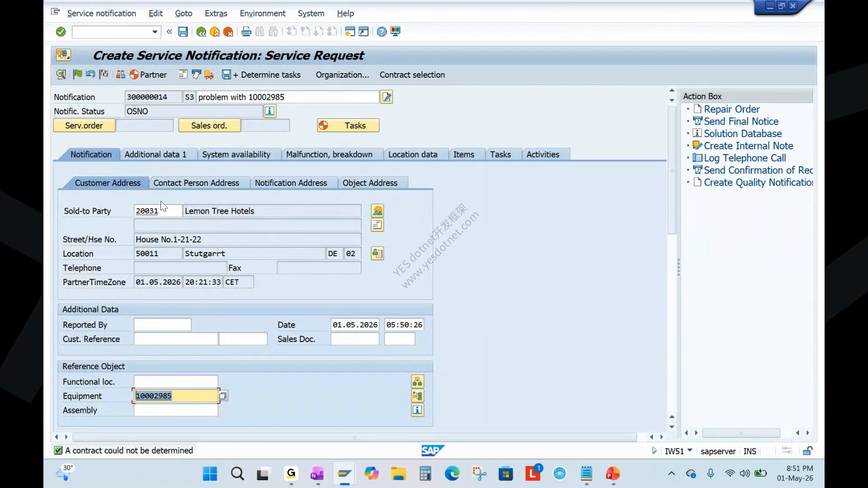868x488 pixels.
Task: Open the Equipment field search help
Action: click(x=223, y=396)
